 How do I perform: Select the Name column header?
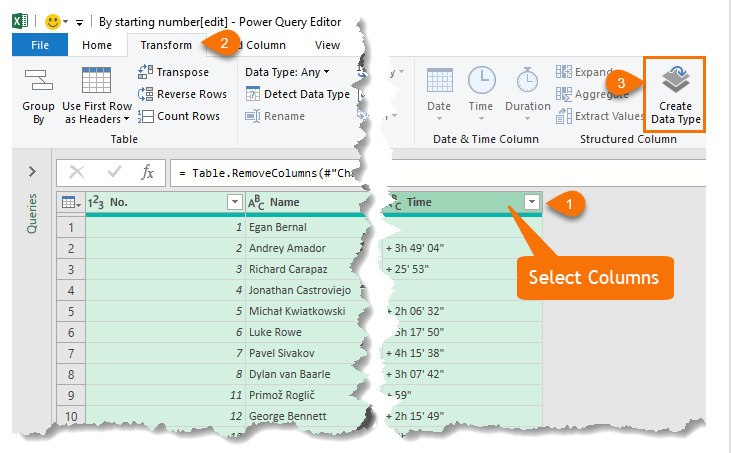305,202
